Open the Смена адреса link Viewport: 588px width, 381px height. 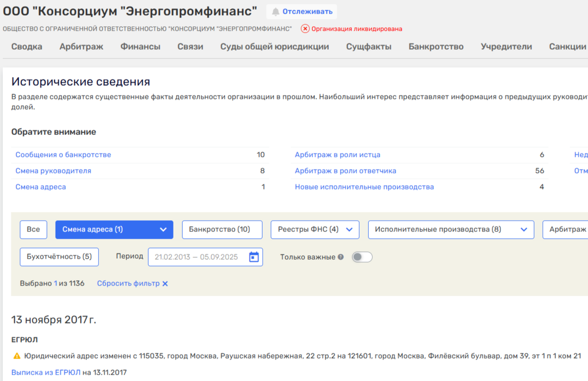[41, 187]
